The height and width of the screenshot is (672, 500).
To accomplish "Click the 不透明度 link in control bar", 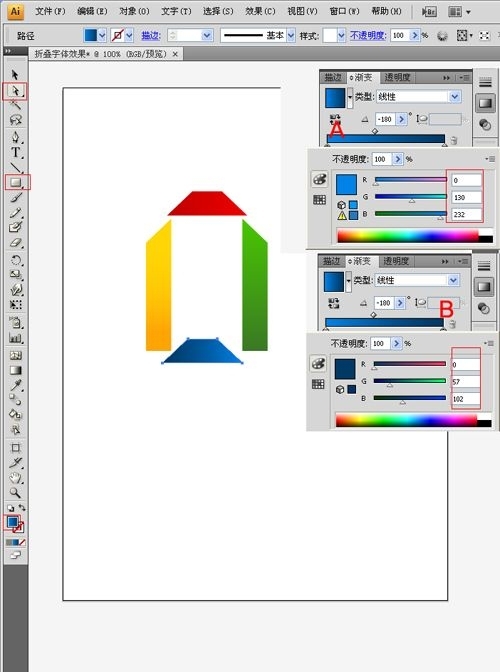I will (x=368, y=36).
